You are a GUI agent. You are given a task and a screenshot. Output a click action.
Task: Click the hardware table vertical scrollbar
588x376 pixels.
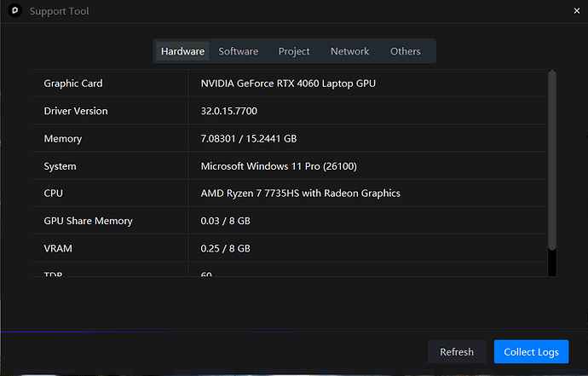552,159
